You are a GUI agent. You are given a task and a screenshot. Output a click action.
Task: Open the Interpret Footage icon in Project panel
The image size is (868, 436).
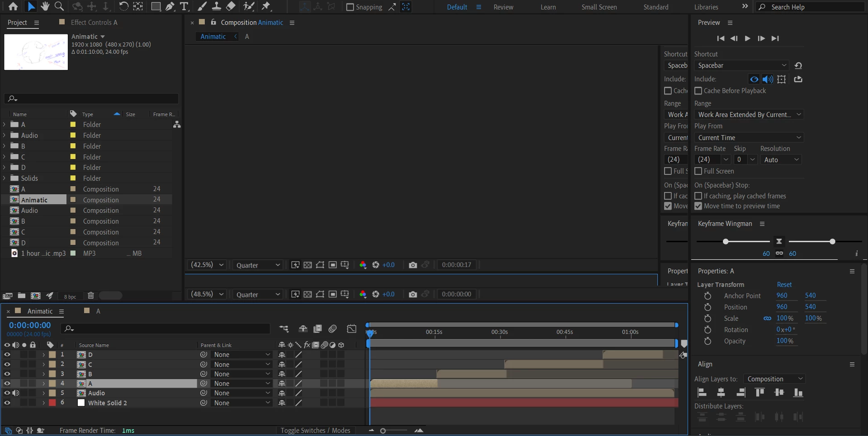click(x=7, y=296)
